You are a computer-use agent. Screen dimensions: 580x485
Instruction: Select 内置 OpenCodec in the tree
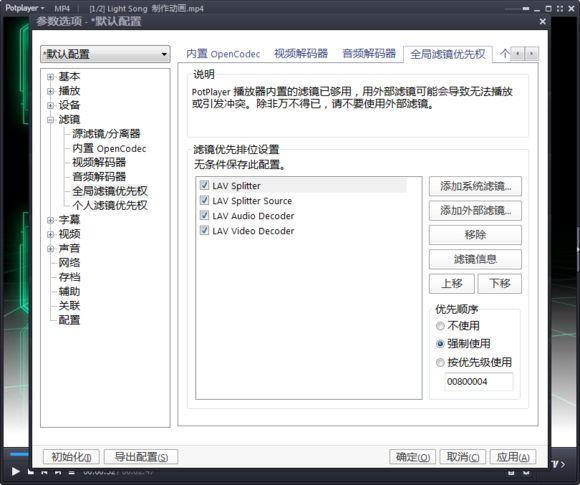109,148
